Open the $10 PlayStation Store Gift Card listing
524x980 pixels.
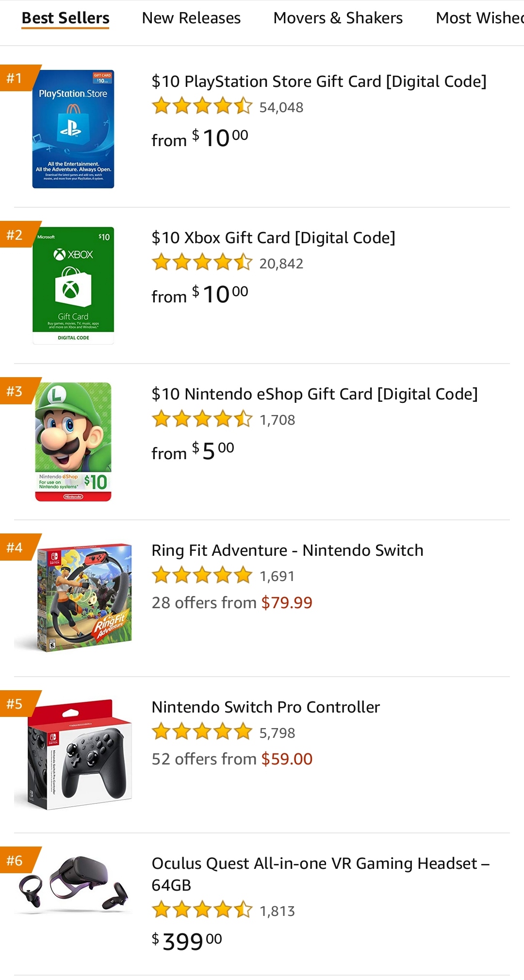(319, 81)
